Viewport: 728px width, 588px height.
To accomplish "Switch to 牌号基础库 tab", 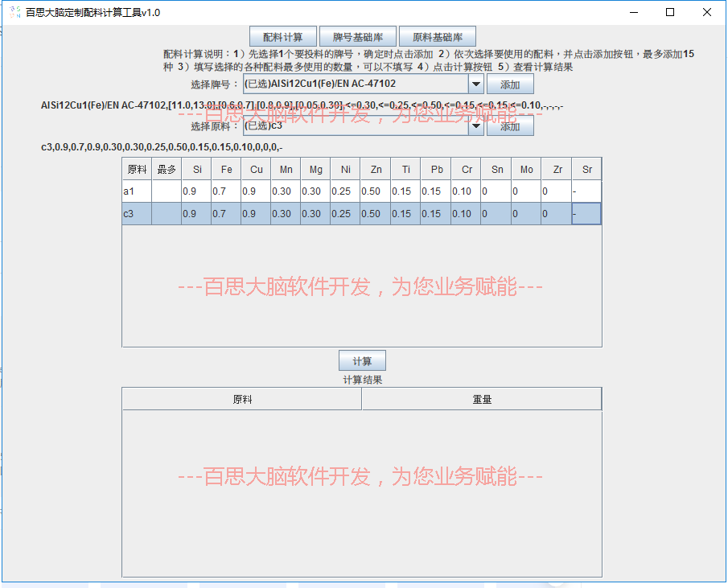I will pyautogui.click(x=357, y=37).
